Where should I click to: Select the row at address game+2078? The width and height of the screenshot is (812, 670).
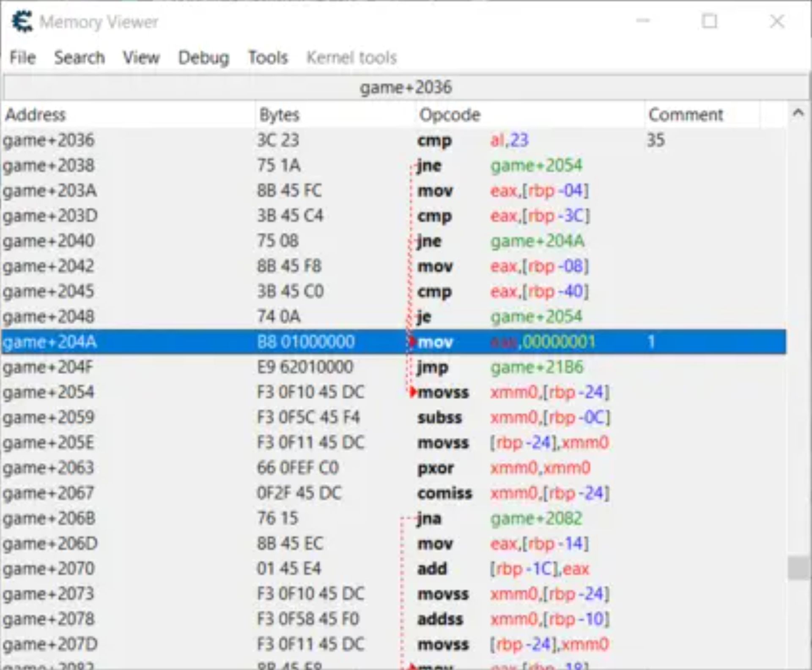[393, 619]
